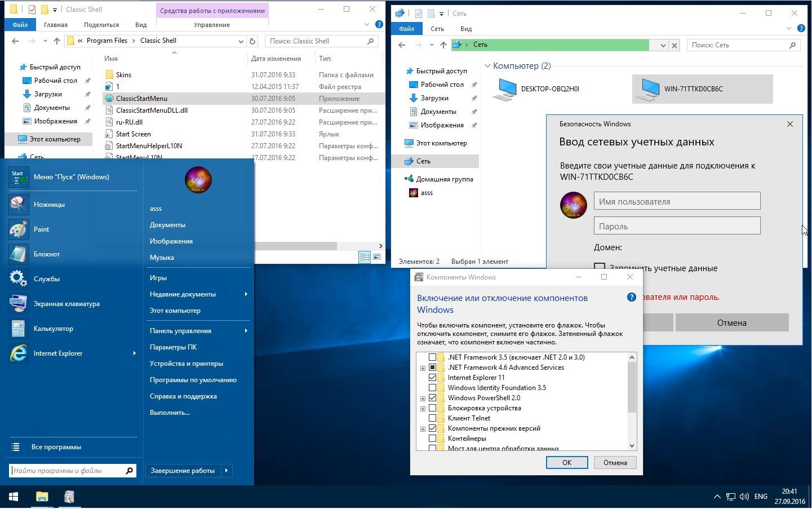812x509 pixels.
Task: Switch to Поделиться ribbon tab
Action: [x=101, y=25]
